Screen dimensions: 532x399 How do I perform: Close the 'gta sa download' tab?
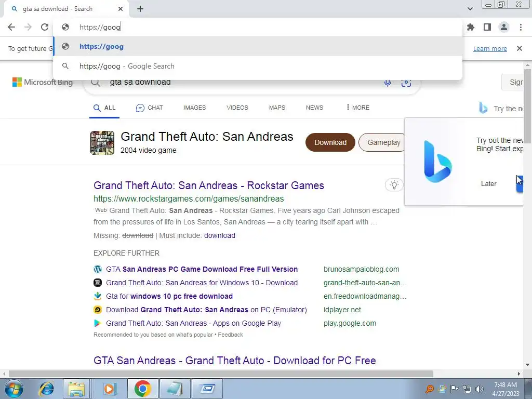point(121,9)
